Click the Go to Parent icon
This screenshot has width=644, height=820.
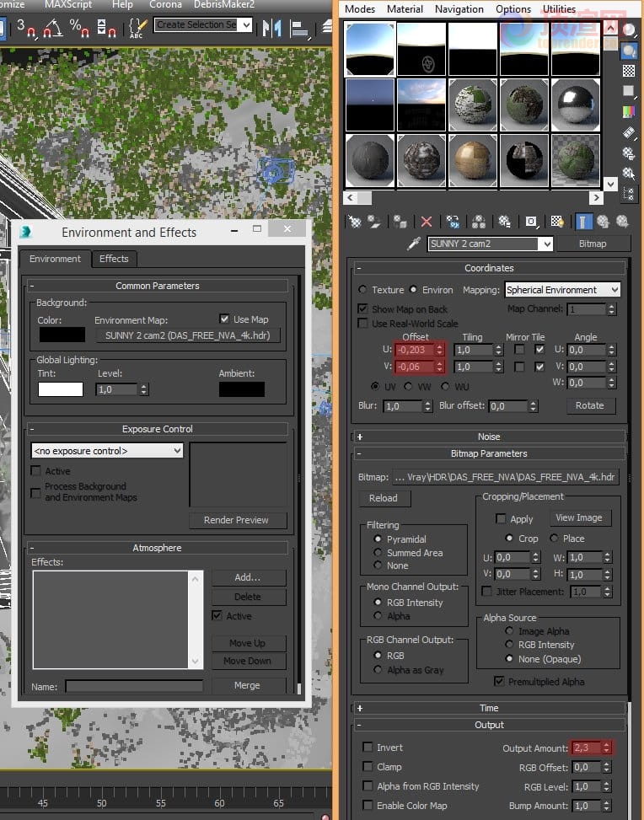603,222
